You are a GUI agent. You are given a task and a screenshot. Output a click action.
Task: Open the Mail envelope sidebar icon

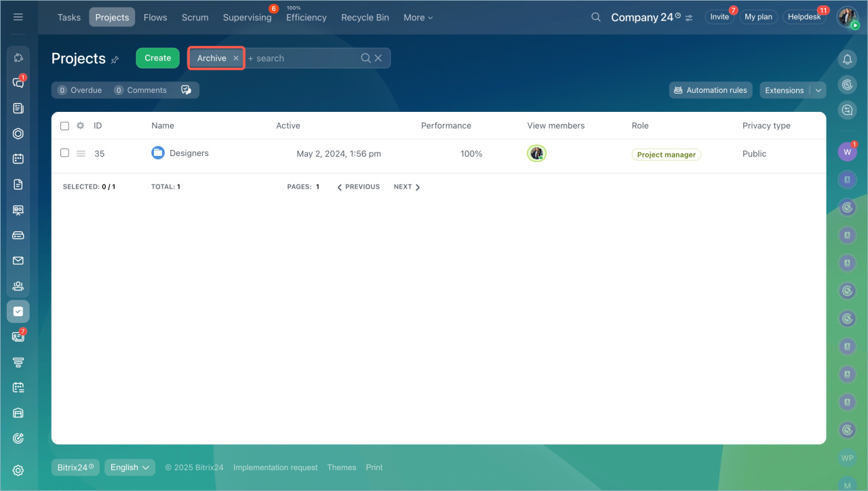[18, 260]
